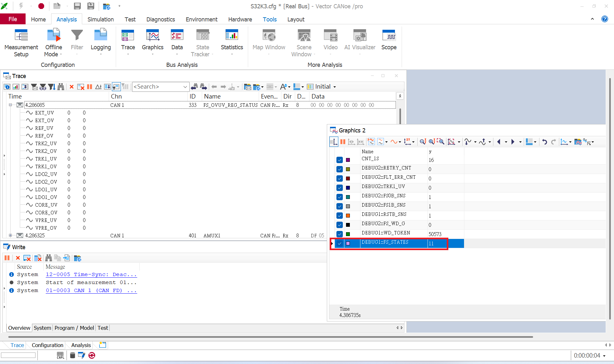This screenshot has height=364, width=614.
Task: Collapse the FS_OVUV_REG_STATUS message row
Action: (10, 105)
